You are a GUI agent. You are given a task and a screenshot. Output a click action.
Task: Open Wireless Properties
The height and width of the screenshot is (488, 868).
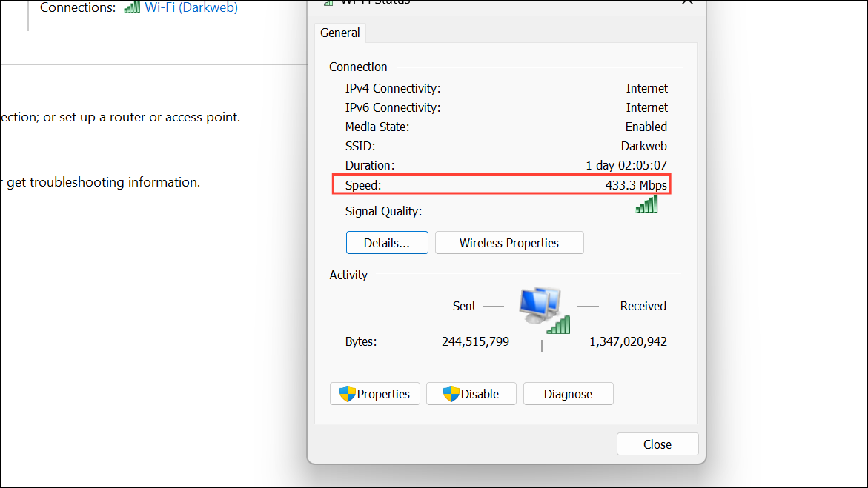tap(509, 242)
